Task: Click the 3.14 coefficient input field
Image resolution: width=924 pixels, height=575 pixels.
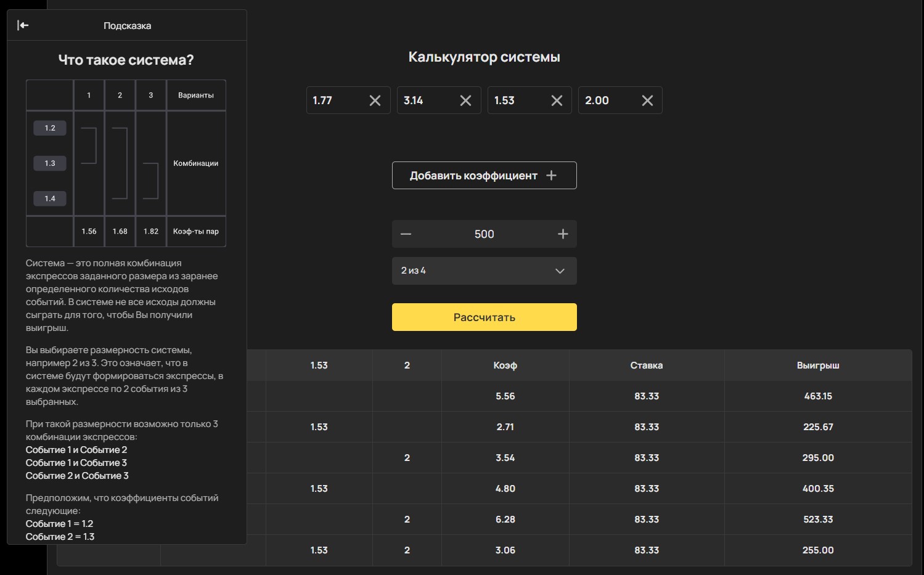Action: coord(439,100)
